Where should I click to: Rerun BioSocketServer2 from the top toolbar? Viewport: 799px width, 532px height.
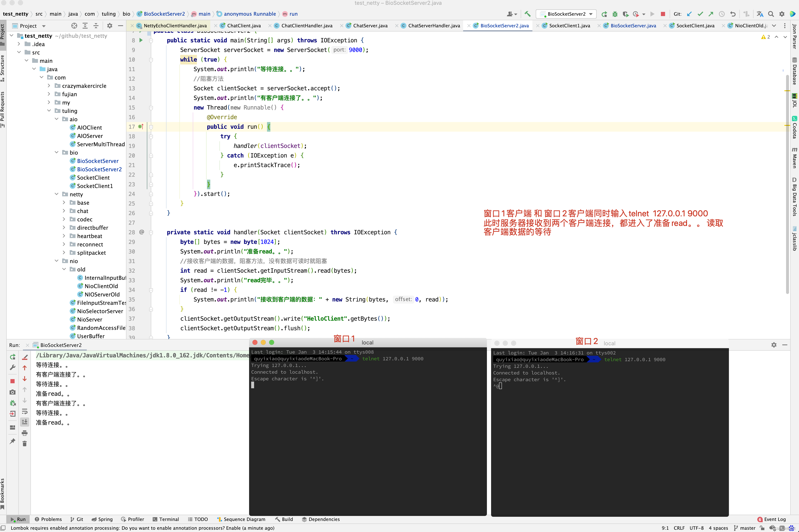(x=604, y=14)
